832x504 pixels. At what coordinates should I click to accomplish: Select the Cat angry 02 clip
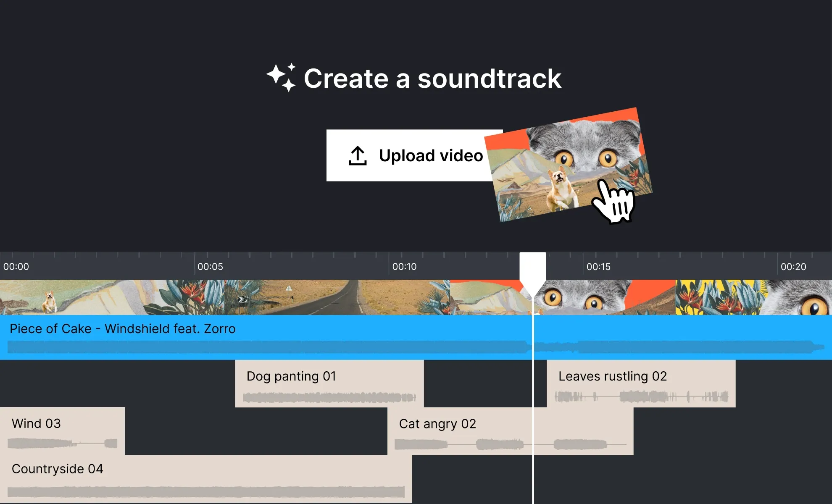pyautogui.click(x=462, y=431)
